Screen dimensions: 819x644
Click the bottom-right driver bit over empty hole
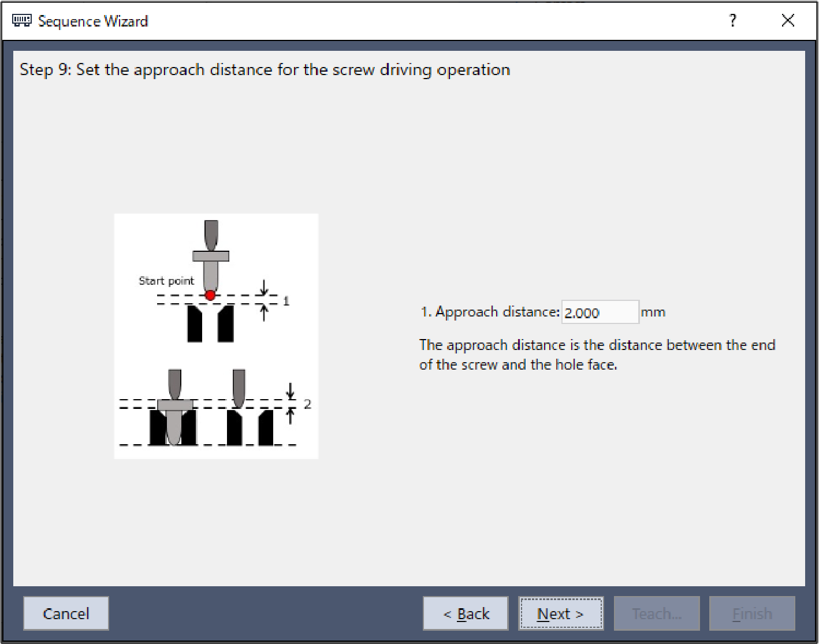point(239,388)
